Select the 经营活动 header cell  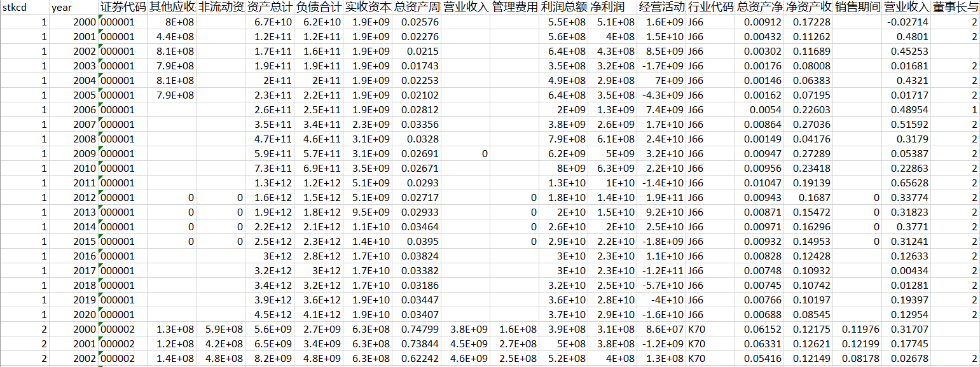click(661, 8)
